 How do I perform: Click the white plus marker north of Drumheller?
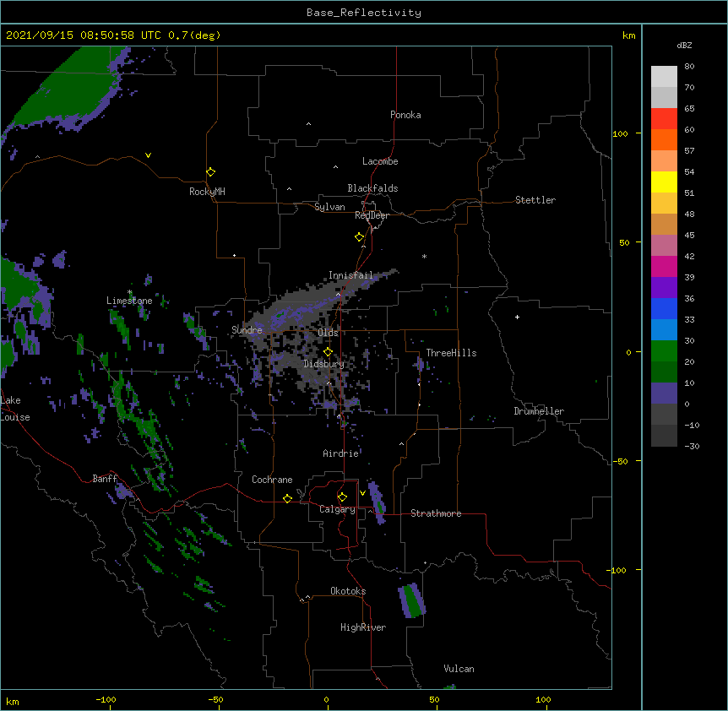click(517, 317)
